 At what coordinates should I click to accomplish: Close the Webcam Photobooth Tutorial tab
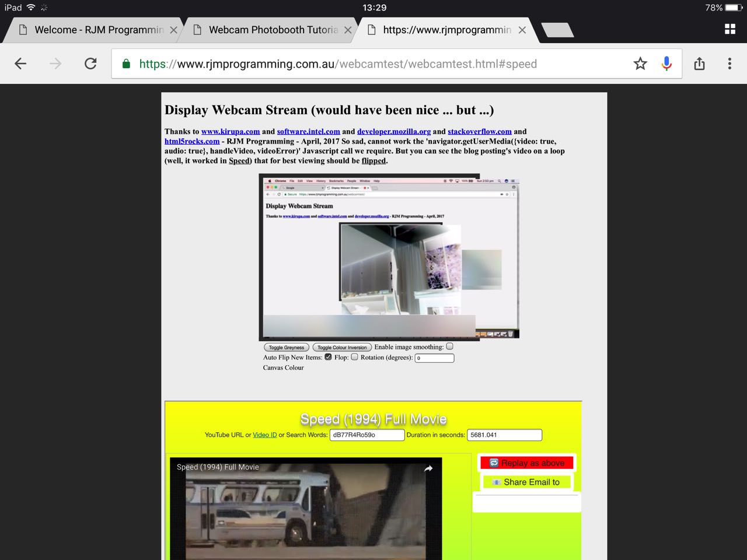(x=348, y=30)
